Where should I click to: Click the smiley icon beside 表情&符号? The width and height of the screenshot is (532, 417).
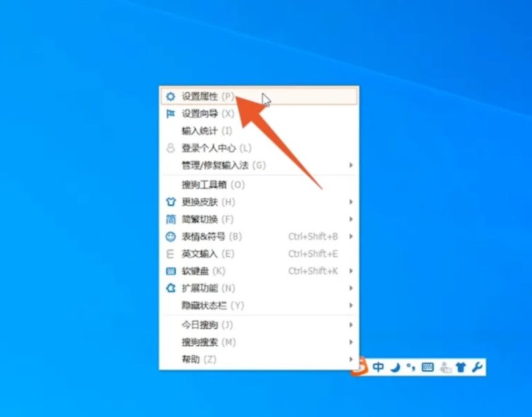(171, 237)
